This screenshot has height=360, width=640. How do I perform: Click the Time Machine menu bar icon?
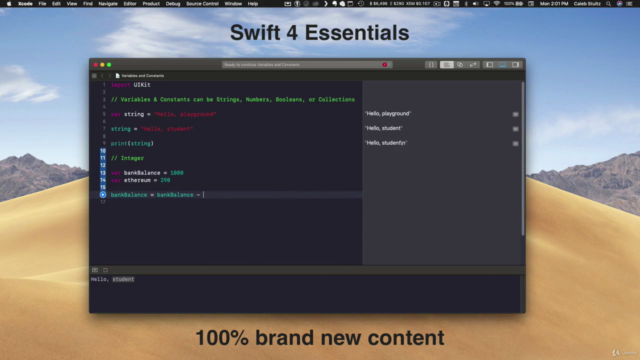(x=361, y=4)
